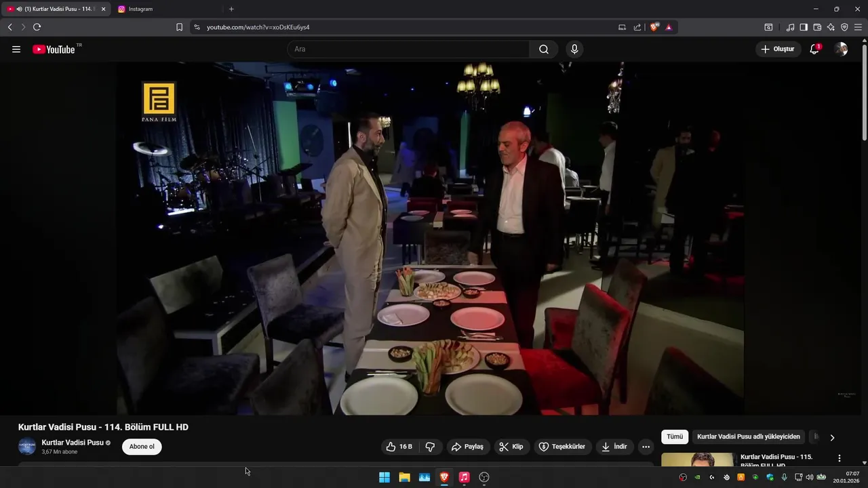
Task: Open a new browser tab
Action: pos(231,9)
